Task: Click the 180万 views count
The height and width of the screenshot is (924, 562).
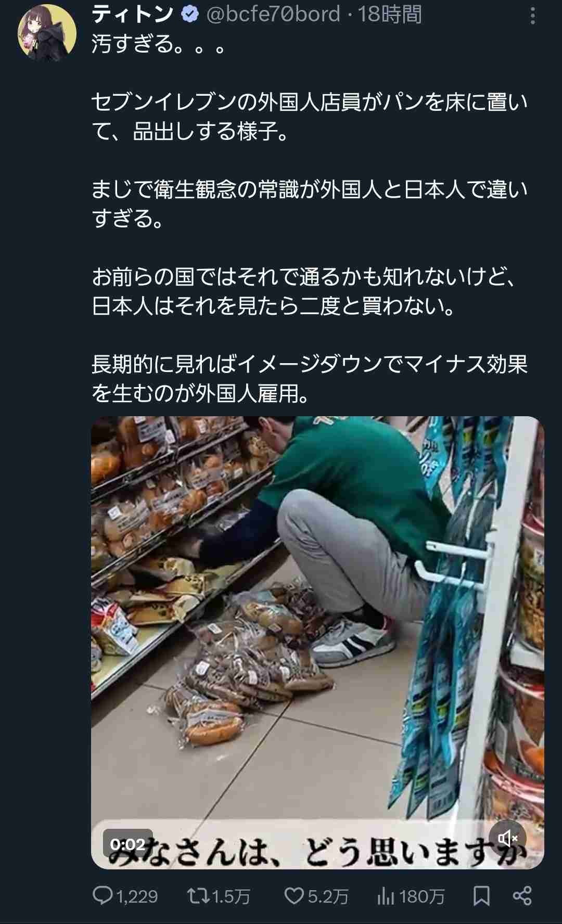Action: 422,896
